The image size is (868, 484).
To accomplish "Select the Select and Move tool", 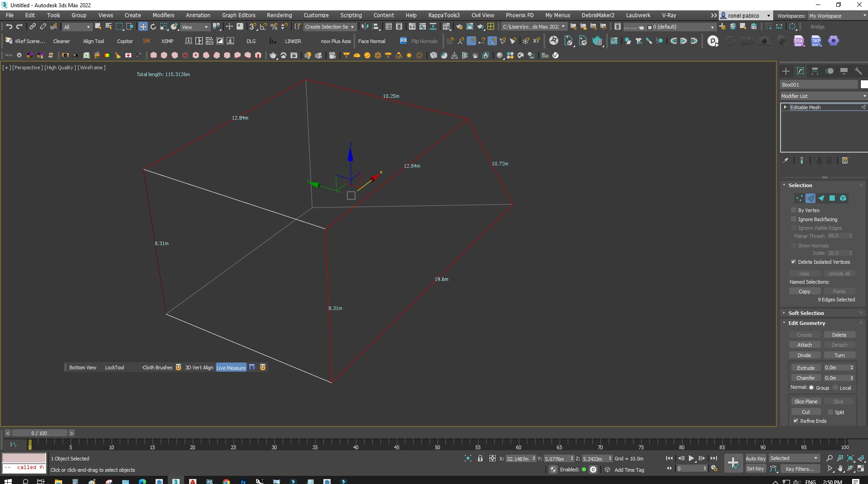I will pyautogui.click(x=143, y=27).
